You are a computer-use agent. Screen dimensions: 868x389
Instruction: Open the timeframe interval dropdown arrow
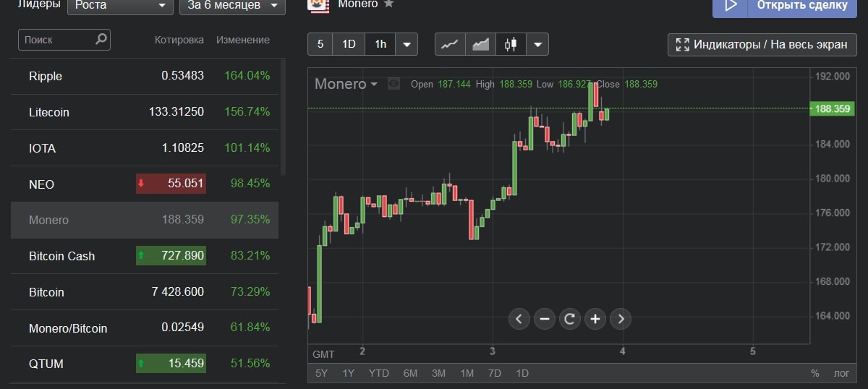(407, 44)
